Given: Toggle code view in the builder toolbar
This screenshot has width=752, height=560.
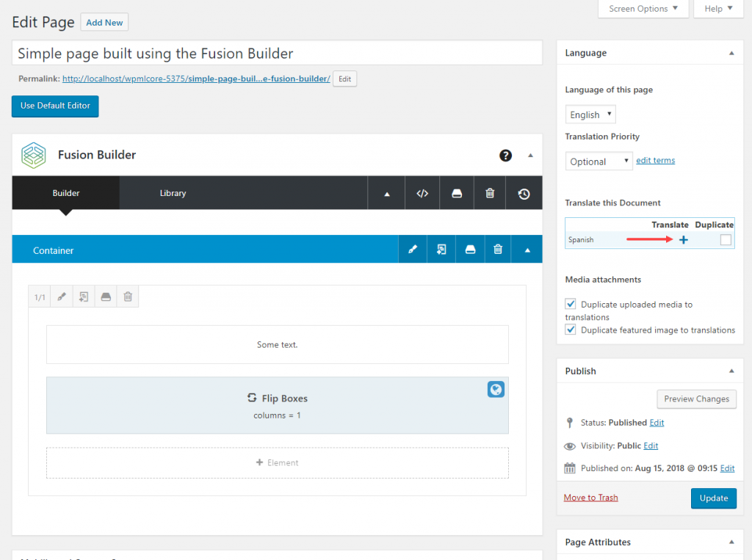Looking at the screenshot, I should click(x=422, y=193).
